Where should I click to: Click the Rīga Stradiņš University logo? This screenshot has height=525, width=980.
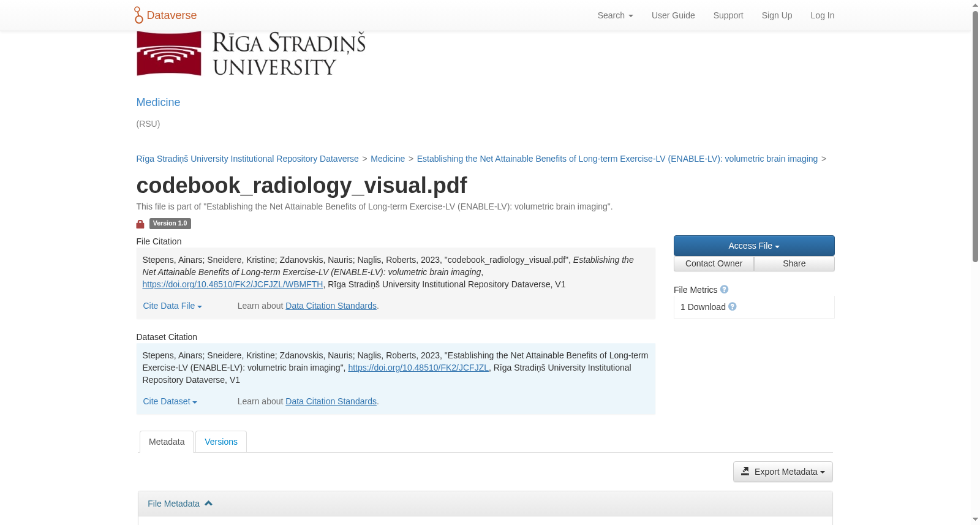[251, 54]
